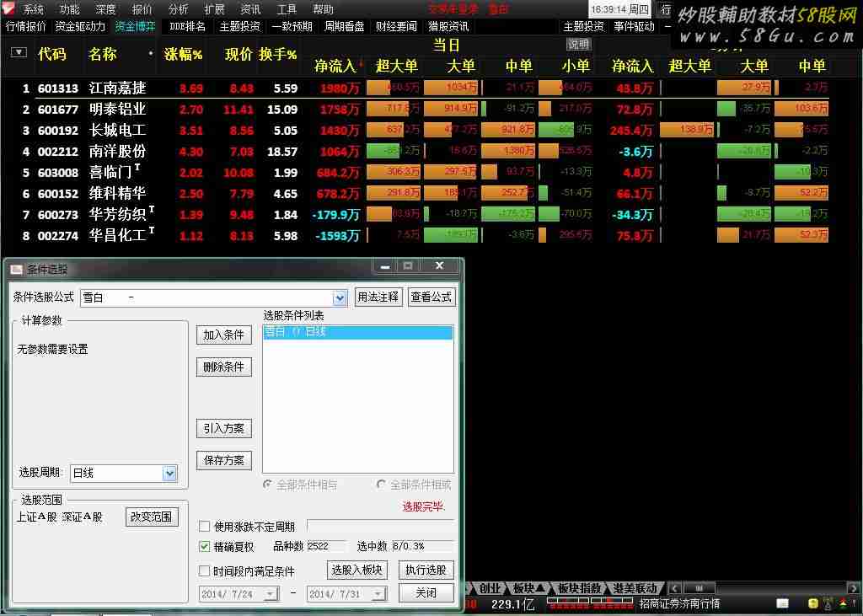This screenshot has height=616, width=863.
Task: Click the yellow square status bar icon
Action: pyautogui.click(x=813, y=604)
